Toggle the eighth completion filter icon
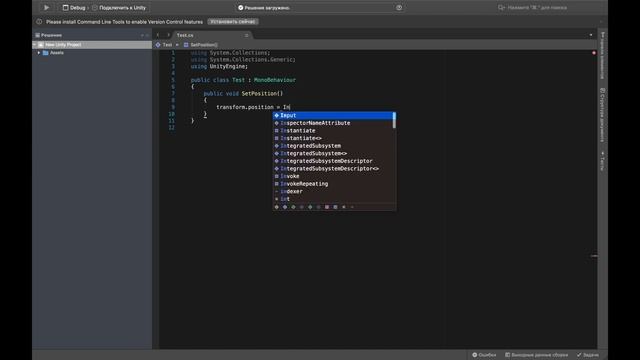 tap(336, 207)
